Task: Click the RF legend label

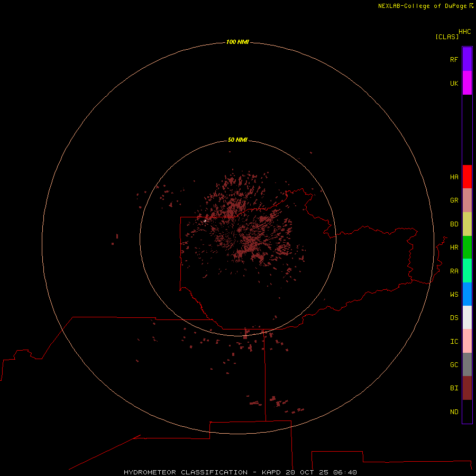Action: point(454,59)
